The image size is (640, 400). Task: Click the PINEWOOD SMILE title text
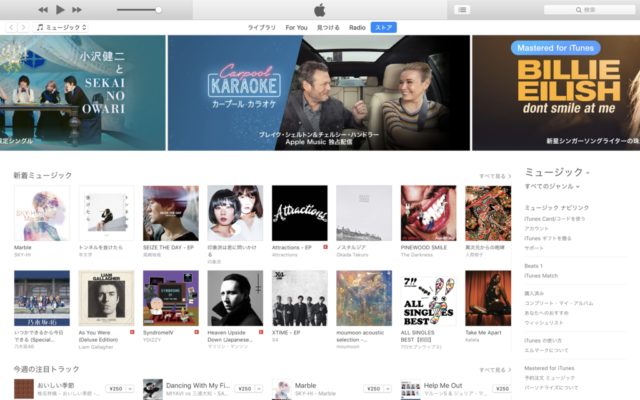tap(424, 247)
